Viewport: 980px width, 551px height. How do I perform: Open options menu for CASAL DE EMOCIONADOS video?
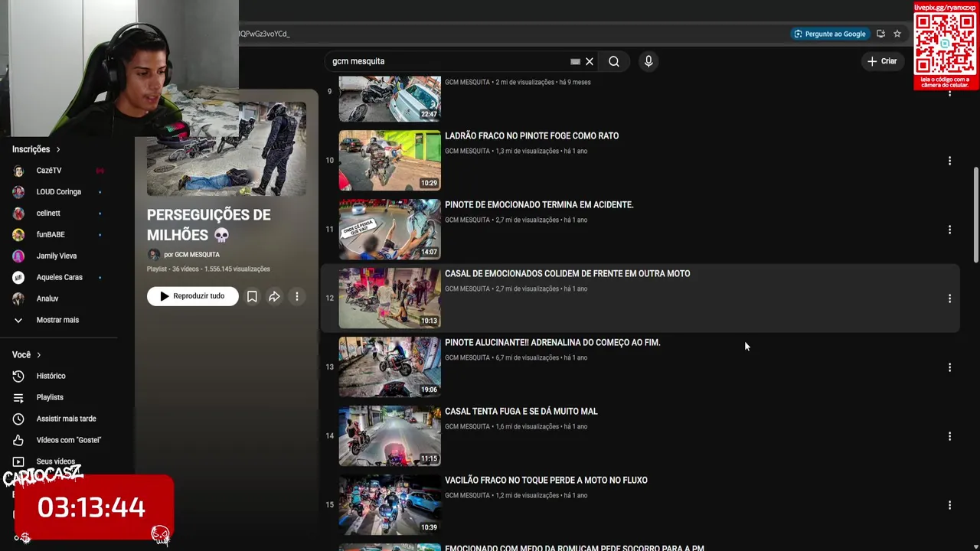pyautogui.click(x=949, y=298)
